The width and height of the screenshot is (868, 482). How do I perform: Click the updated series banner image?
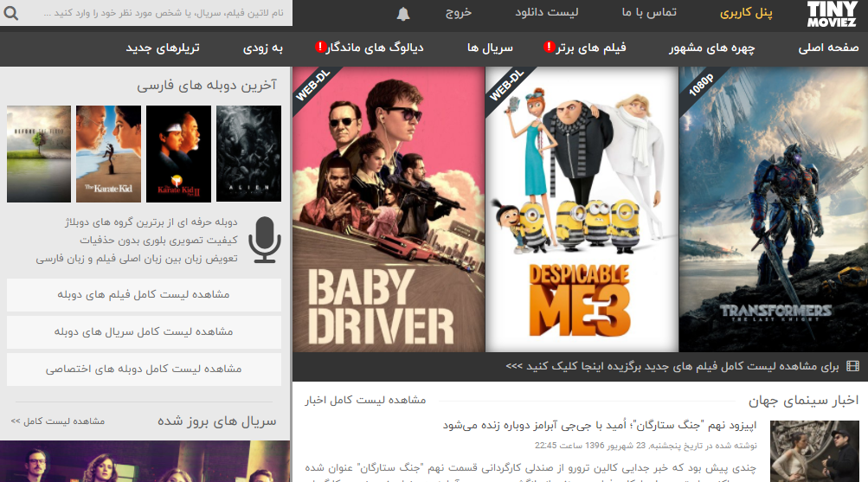tap(145, 461)
